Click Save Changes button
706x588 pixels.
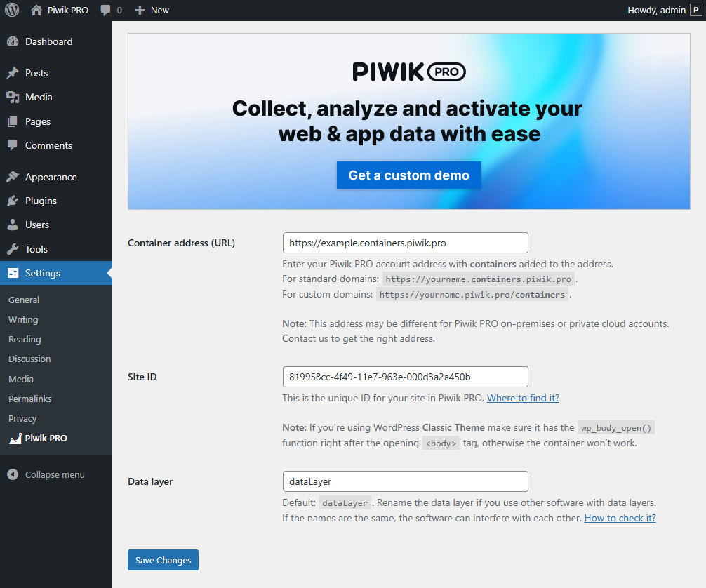tap(163, 560)
